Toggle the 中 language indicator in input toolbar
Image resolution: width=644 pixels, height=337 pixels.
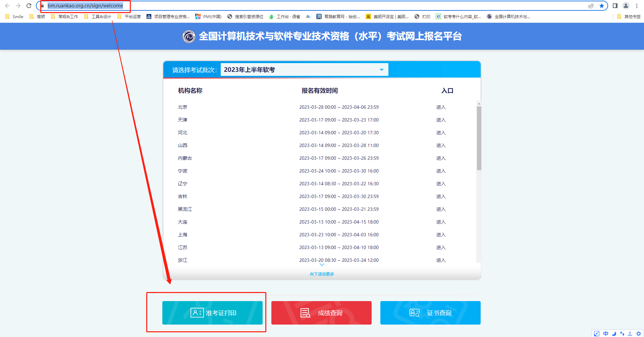pos(606,333)
